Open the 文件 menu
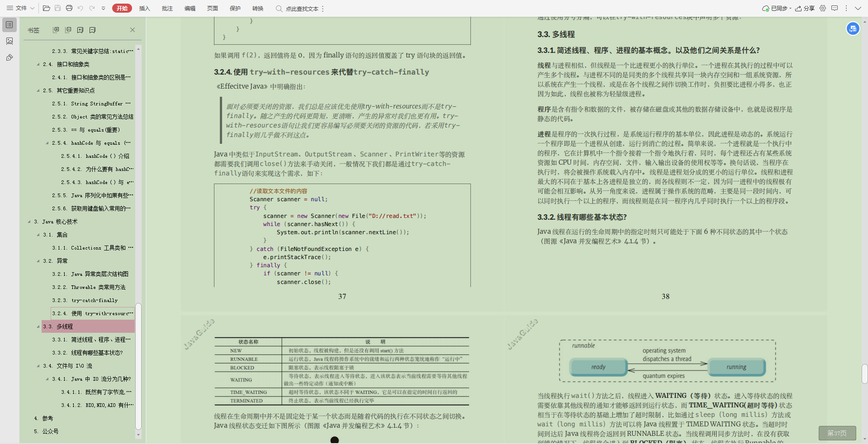This screenshot has width=868, height=444. point(21,8)
